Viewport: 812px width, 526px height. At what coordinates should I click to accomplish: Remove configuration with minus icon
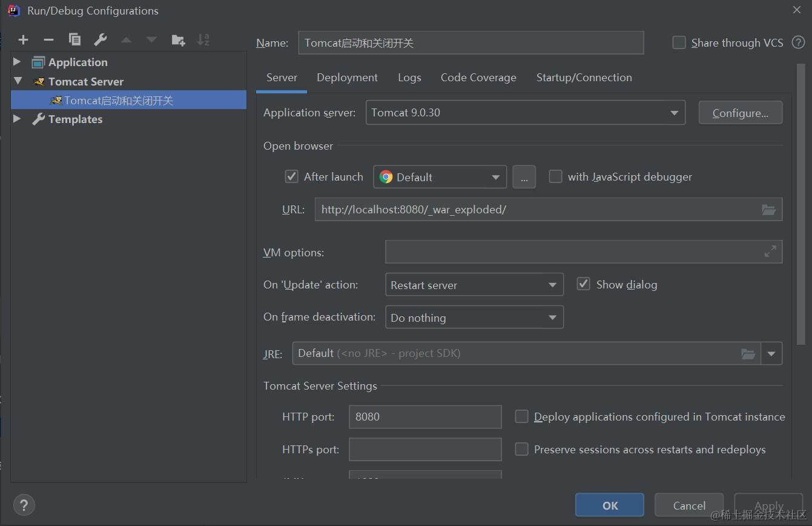pyautogui.click(x=48, y=40)
